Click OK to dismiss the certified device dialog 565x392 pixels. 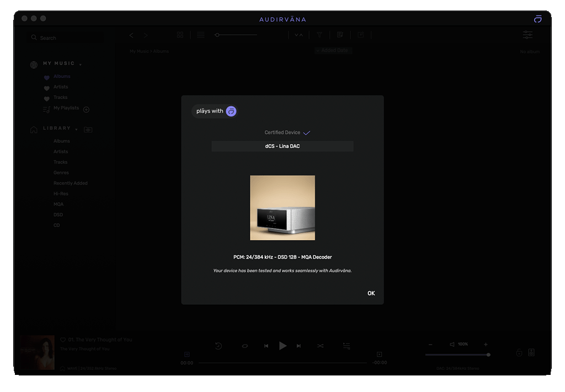coord(371,293)
